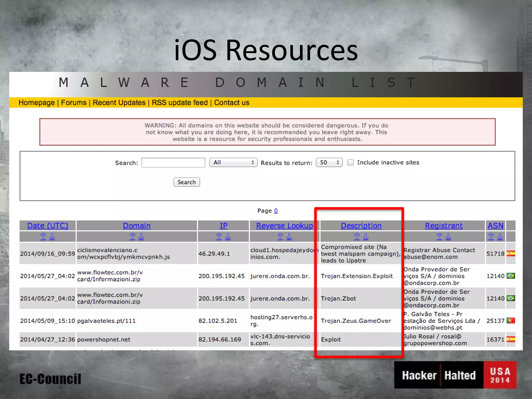Click Description column header link
532x399 pixels.
361,225
